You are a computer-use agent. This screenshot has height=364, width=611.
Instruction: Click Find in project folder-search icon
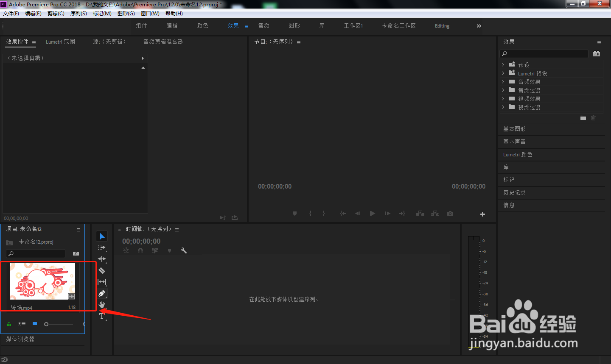pyautogui.click(x=76, y=253)
